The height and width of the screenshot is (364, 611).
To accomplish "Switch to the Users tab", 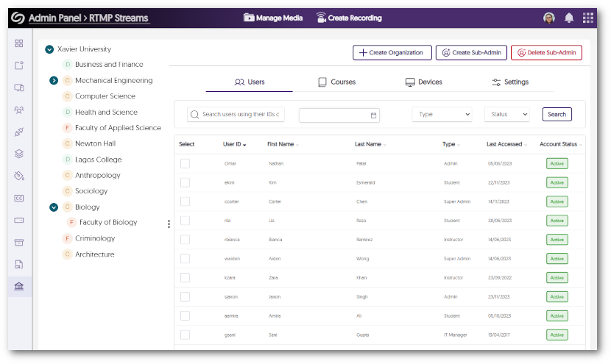I will tap(250, 82).
